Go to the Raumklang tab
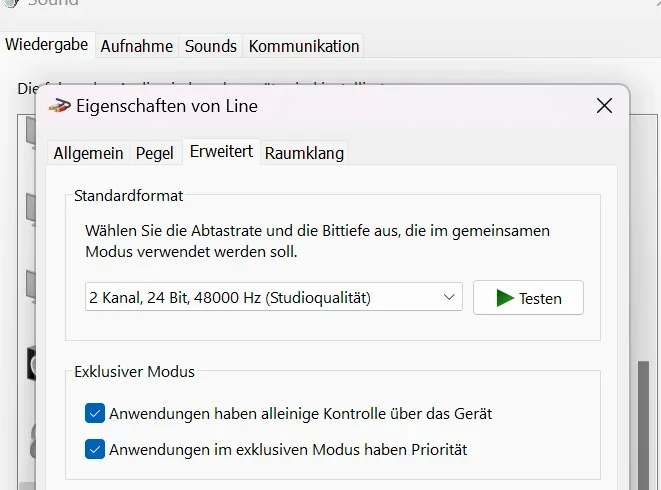This screenshot has width=661, height=490. (x=304, y=153)
